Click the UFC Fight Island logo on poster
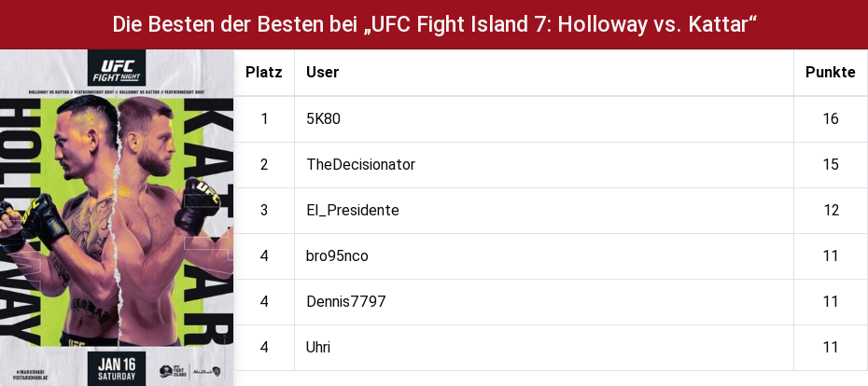This screenshot has height=386, width=868. (173, 371)
